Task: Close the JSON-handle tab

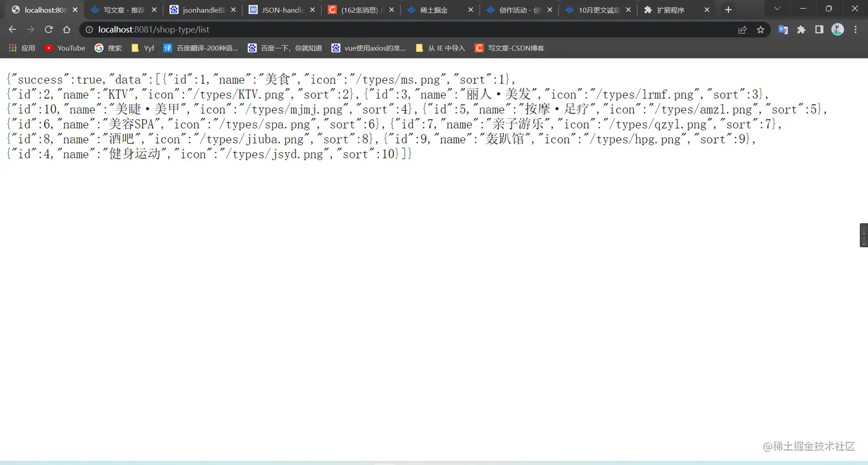Action: point(312,10)
